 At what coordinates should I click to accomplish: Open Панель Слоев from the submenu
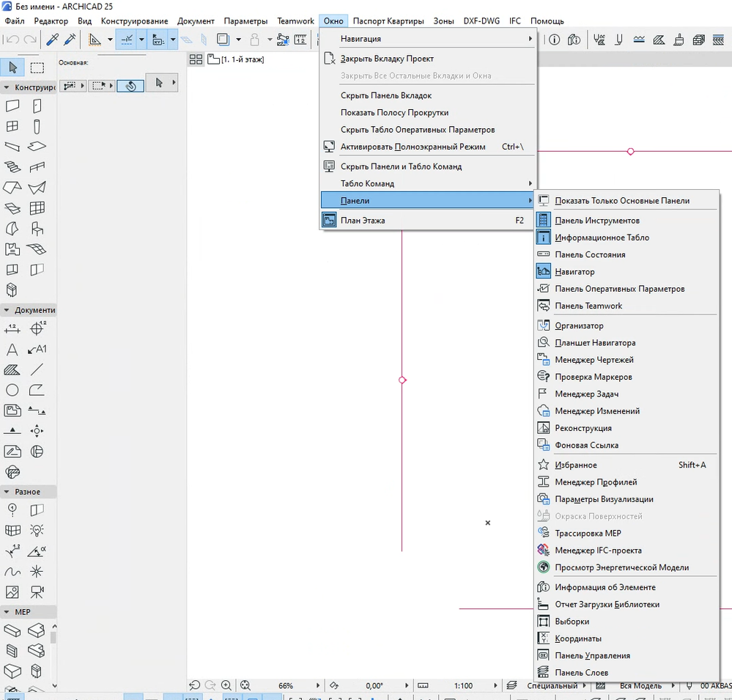point(581,673)
